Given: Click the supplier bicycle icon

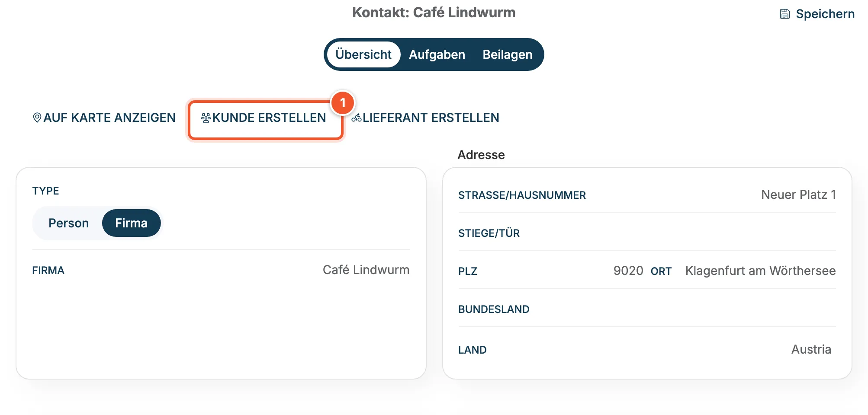Looking at the screenshot, I should (357, 118).
